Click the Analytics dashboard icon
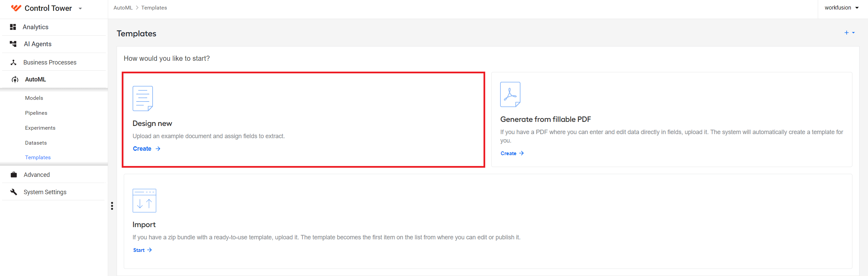 point(13,27)
